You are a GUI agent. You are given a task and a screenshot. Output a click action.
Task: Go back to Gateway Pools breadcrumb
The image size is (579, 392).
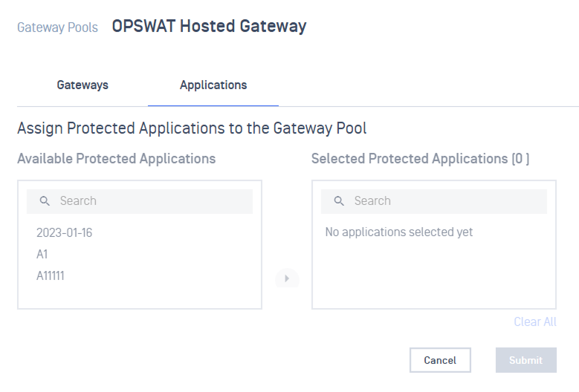click(x=58, y=27)
